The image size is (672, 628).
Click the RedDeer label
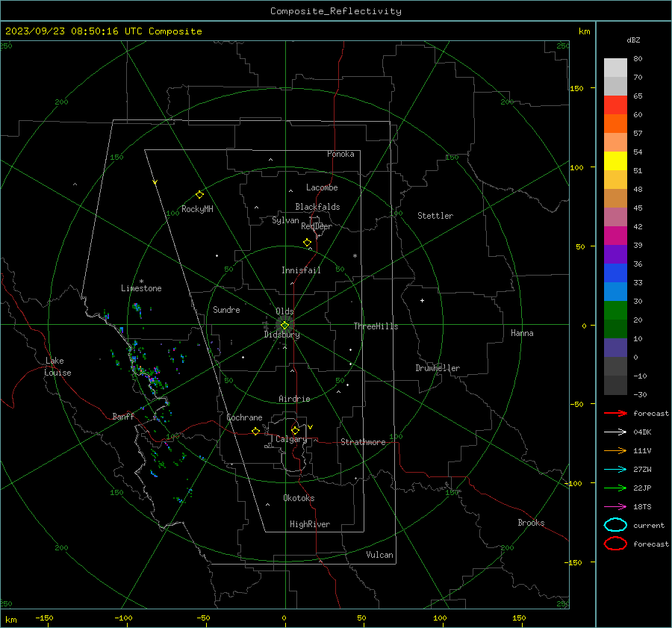pyautogui.click(x=317, y=226)
